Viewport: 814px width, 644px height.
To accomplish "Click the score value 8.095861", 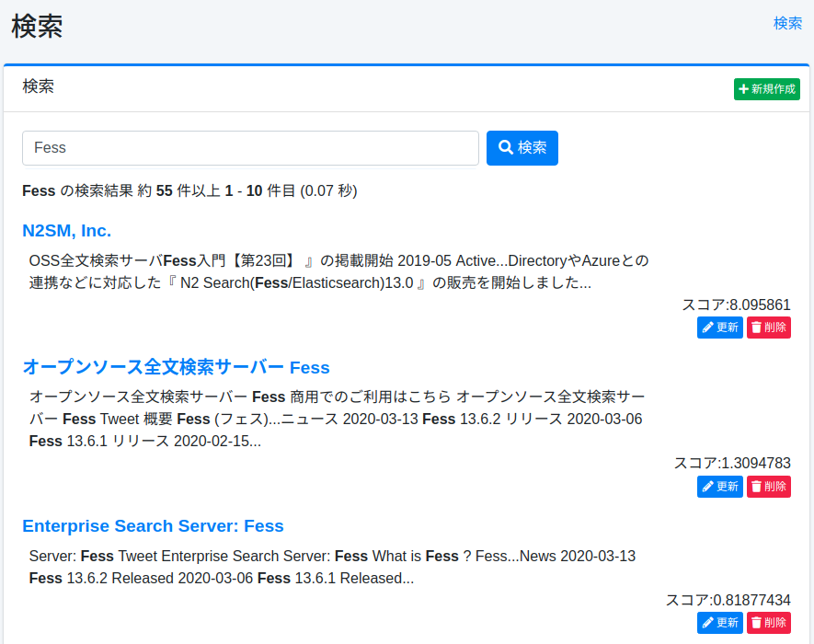I will 759,305.
